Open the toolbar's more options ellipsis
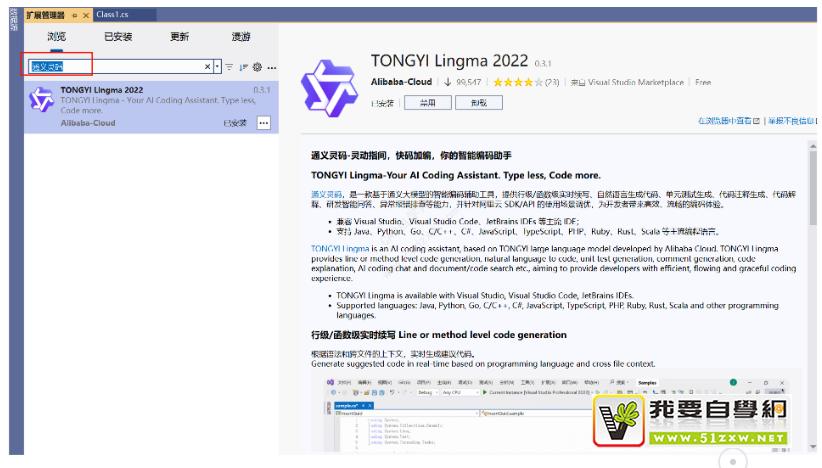 271,67
